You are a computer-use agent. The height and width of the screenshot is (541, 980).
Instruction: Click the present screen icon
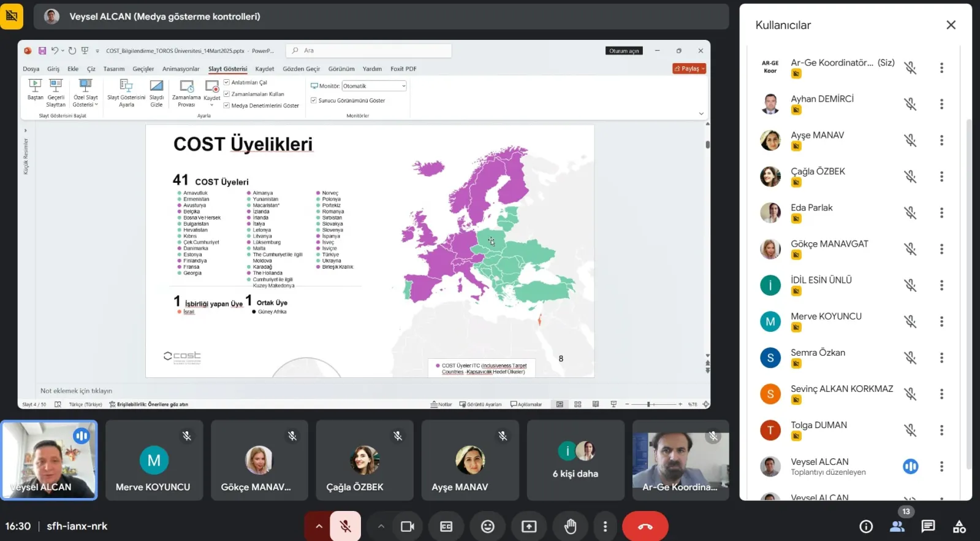529,526
